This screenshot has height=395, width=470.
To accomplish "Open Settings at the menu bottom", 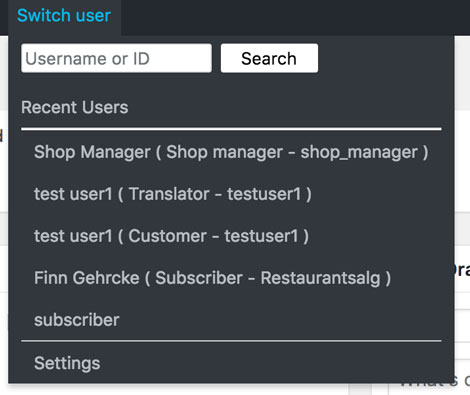I will click(x=67, y=363).
